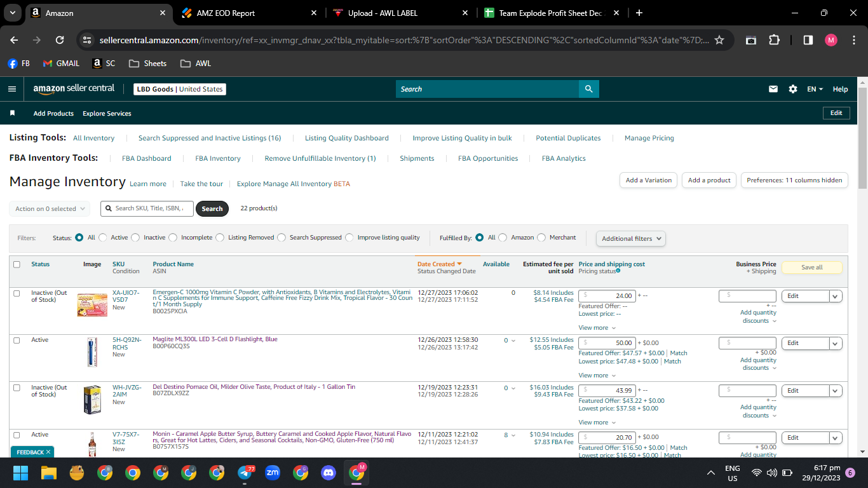
Task: Check the Del Destino Pomace Oil row checkbox
Action: [x=17, y=388]
